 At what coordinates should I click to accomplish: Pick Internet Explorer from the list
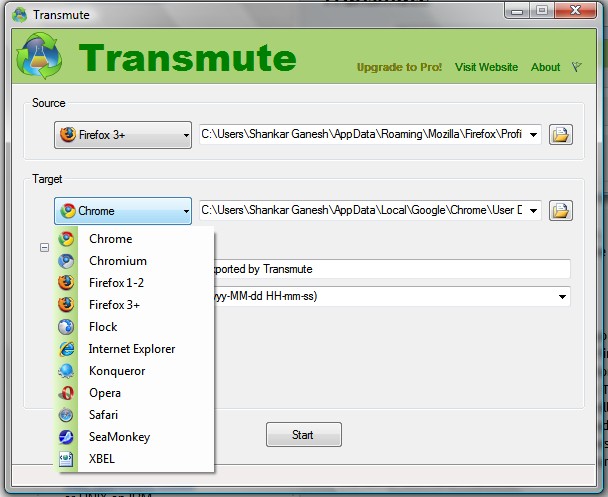(134, 349)
